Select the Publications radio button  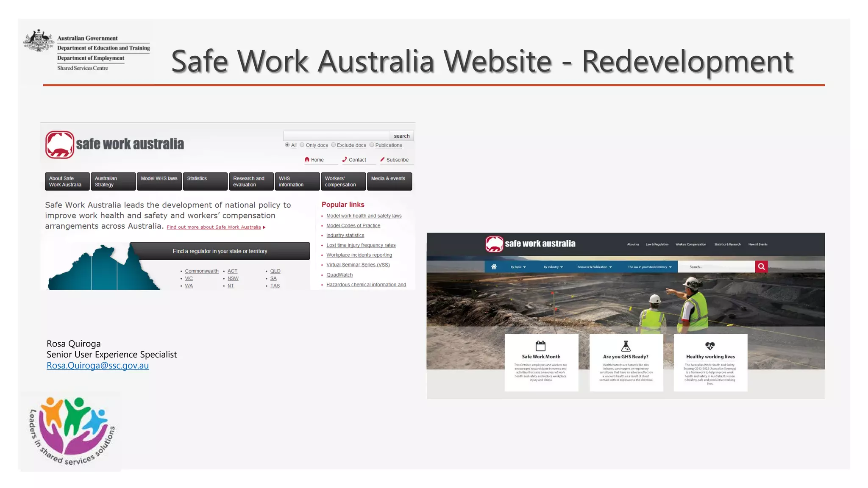(x=372, y=145)
